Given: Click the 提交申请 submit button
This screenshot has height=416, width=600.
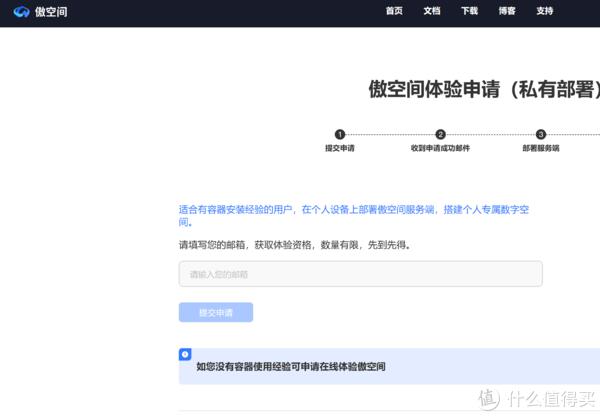Looking at the screenshot, I should point(216,312).
